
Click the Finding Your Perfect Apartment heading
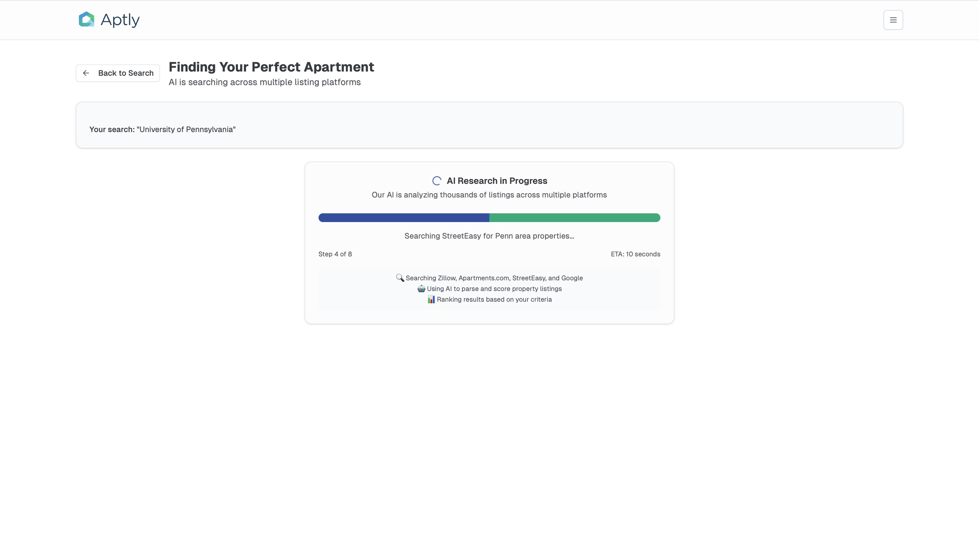click(271, 67)
